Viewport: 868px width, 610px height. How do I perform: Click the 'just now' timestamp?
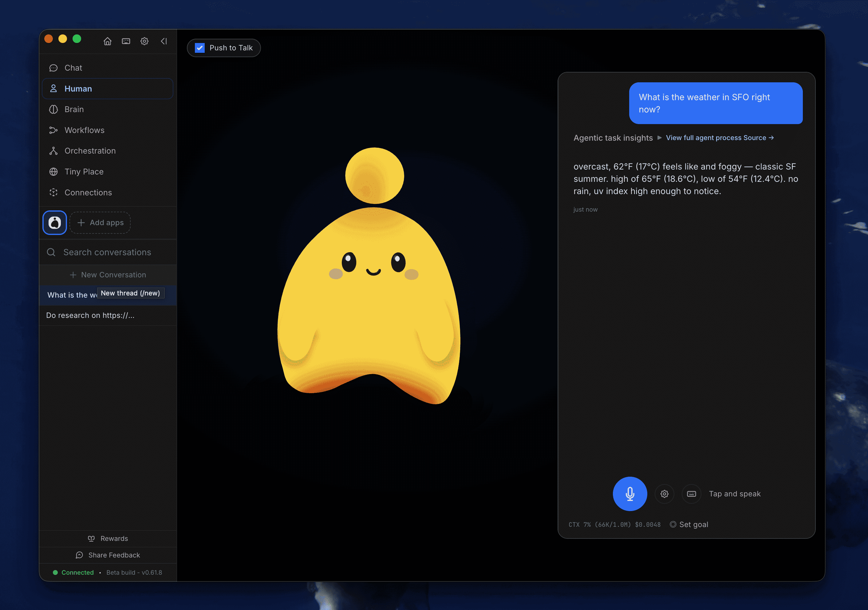(585, 209)
